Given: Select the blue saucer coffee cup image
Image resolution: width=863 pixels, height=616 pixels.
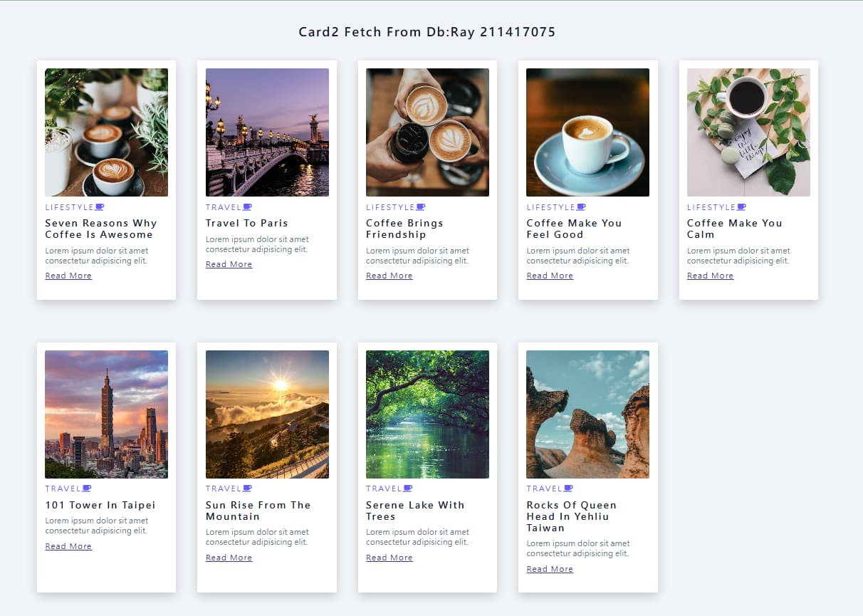Looking at the screenshot, I should (x=587, y=132).
